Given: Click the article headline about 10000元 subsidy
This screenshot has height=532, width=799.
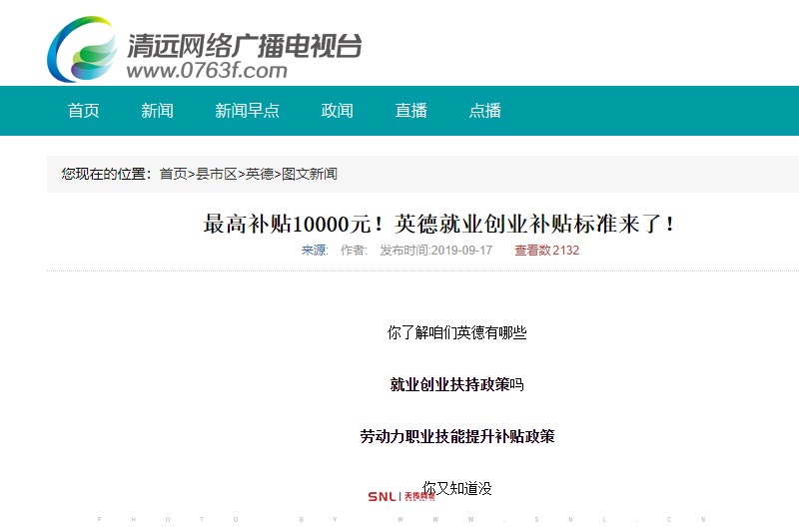Looking at the screenshot, I should point(439,224).
